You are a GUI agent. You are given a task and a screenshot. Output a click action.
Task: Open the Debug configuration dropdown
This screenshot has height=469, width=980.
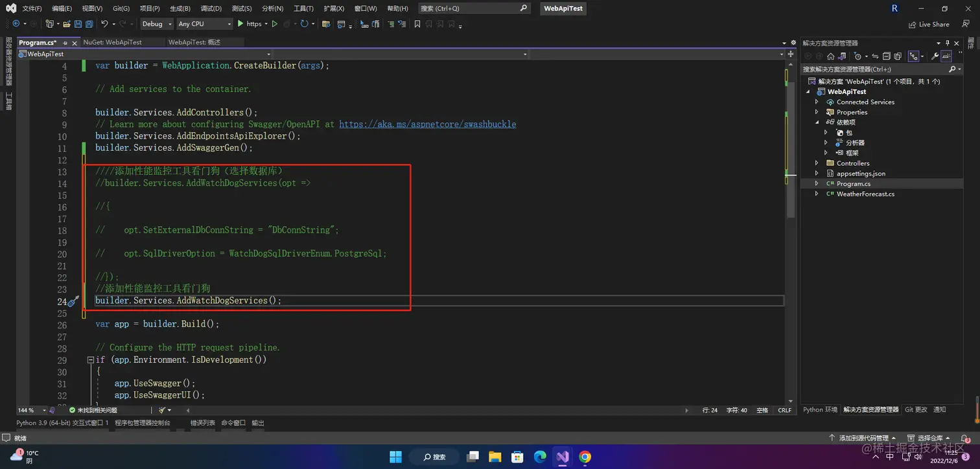[157, 24]
